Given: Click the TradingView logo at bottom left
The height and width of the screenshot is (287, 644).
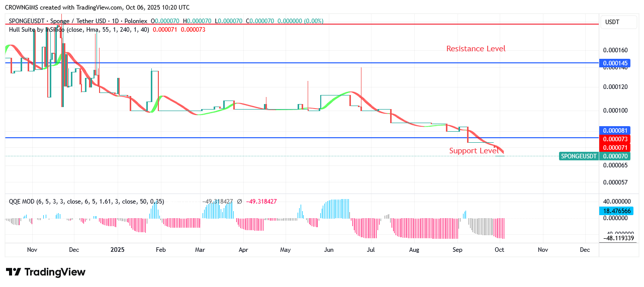Looking at the screenshot, I should click(x=46, y=272).
